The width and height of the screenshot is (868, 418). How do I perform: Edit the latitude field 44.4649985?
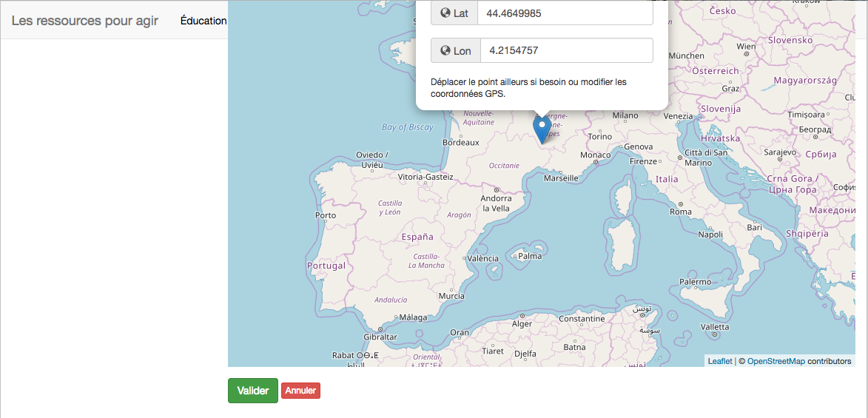point(565,13)
